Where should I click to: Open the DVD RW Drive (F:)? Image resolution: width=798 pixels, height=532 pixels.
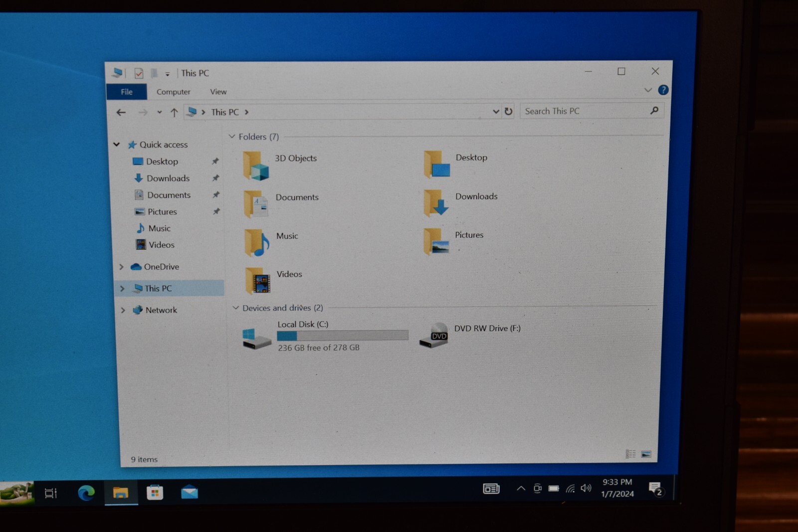pyautogui.click(x=470, y=334)
